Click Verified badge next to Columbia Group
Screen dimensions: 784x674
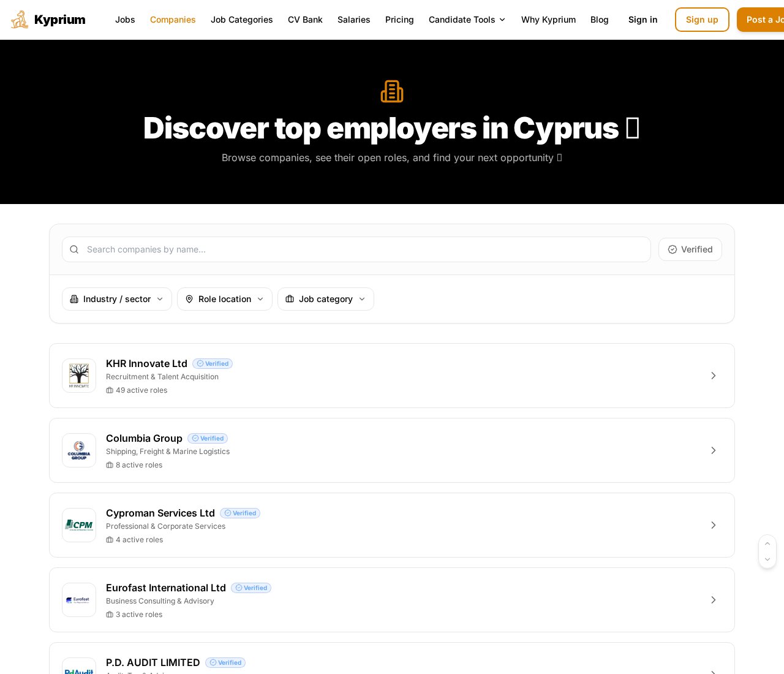point(208,438)
